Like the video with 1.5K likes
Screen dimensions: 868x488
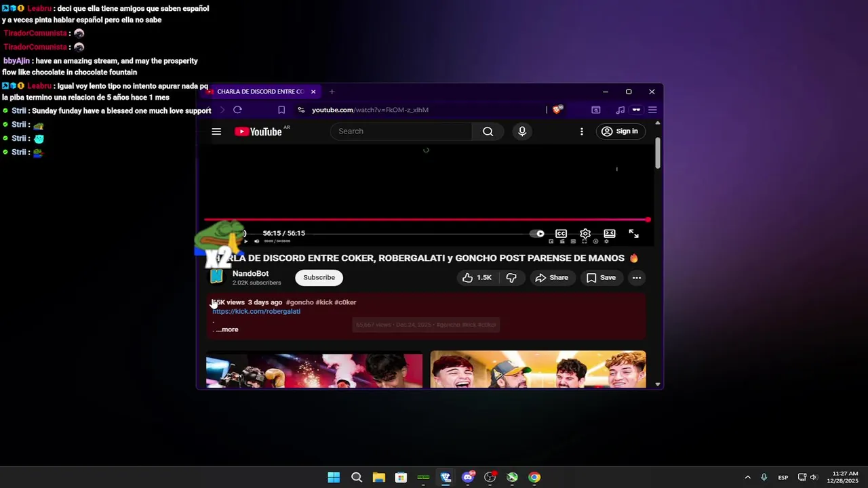click(477, 278)
